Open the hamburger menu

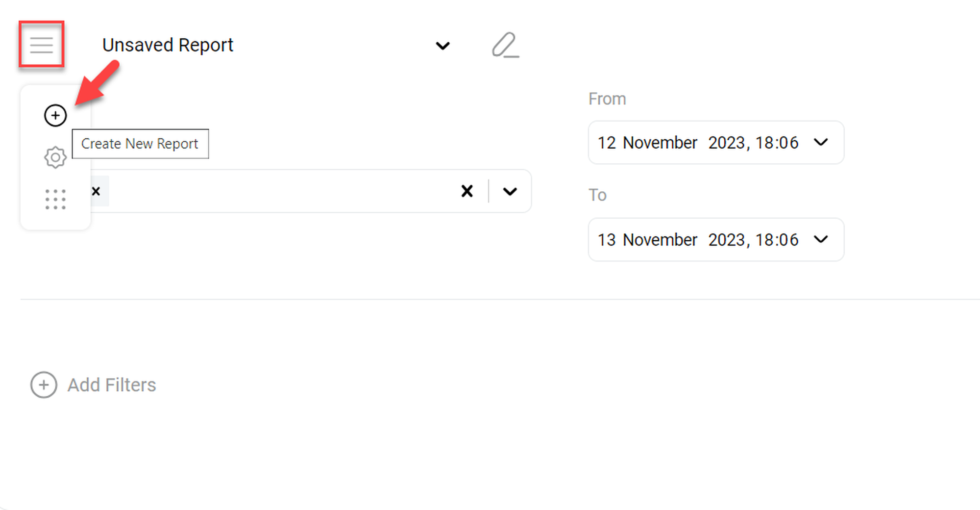41,45
